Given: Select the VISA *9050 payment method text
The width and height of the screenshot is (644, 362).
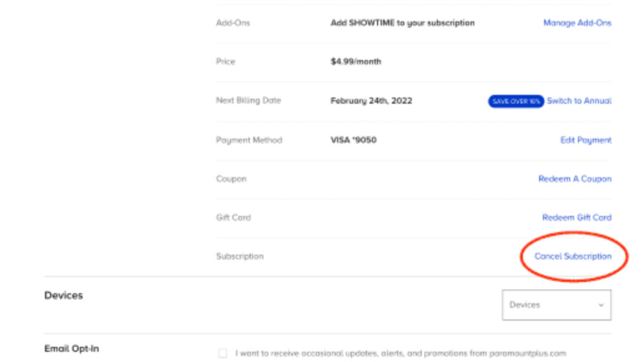Looking at the screenshot, I should [352, 140].
